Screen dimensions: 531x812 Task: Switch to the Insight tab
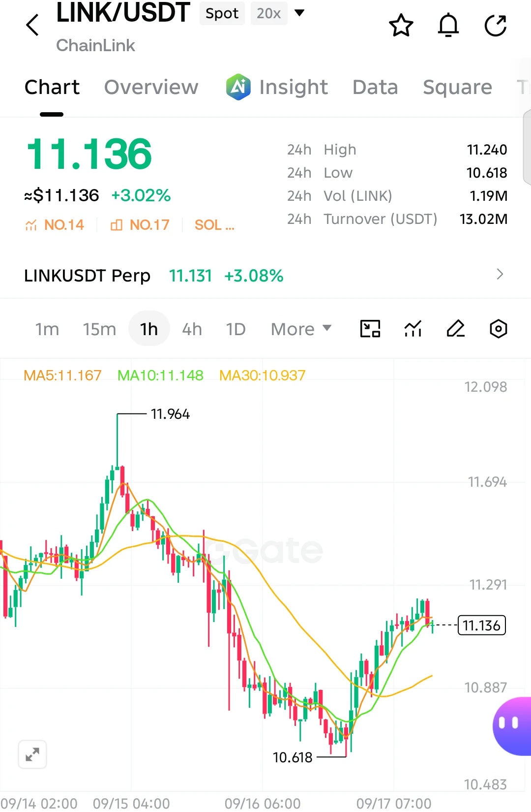(294, 87)
